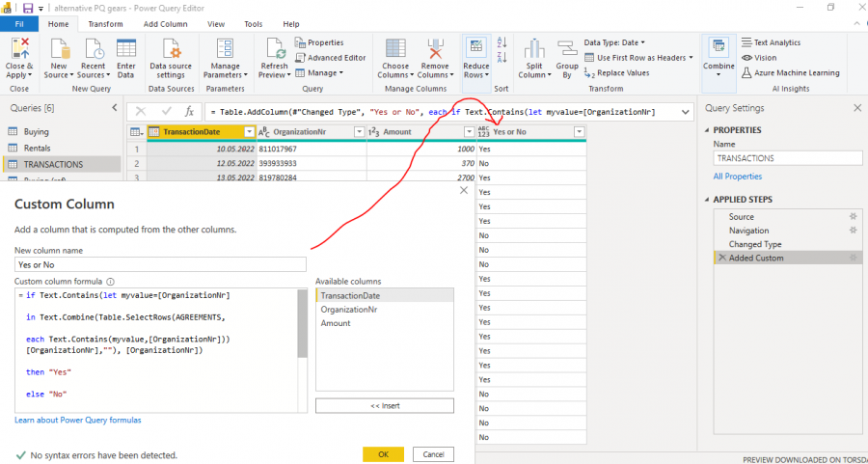Open Text Analytics
This screenshot has width=868, height=464.
point(771,42)
